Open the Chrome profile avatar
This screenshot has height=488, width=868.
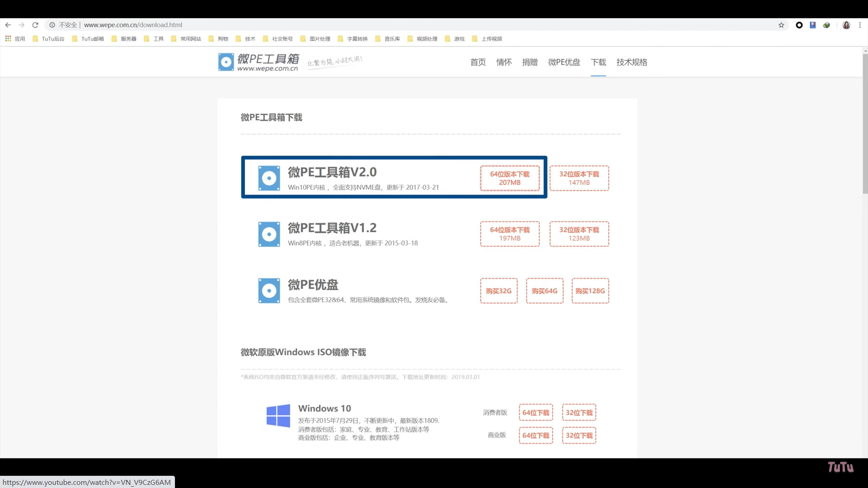click(846, 25)
